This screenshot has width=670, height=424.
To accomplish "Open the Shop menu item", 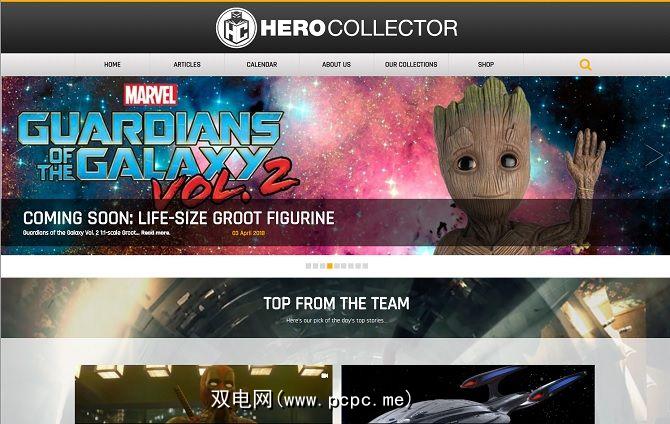I will click(486, 65).
